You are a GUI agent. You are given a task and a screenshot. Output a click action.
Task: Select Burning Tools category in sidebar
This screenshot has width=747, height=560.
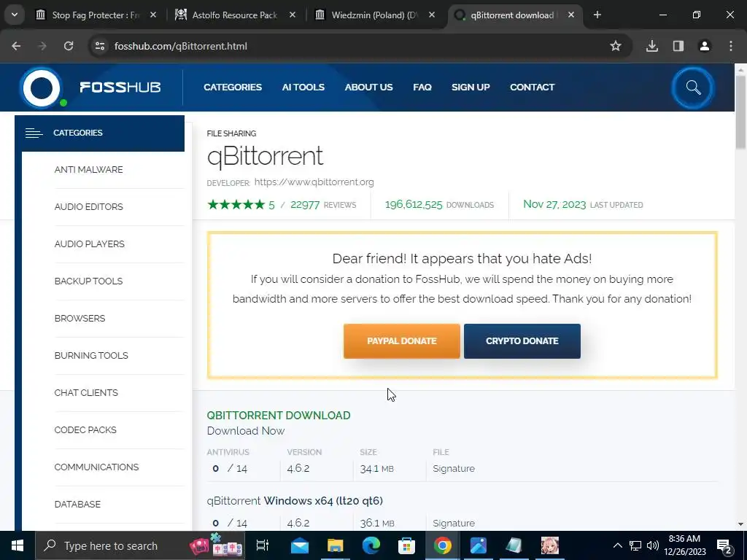[x=91, y=355]
